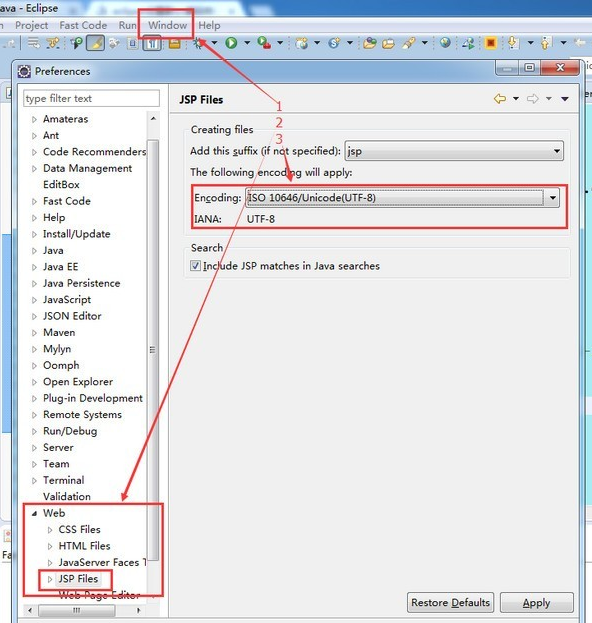Open the Preferences view menu triangle

click(x=565, y=99)
